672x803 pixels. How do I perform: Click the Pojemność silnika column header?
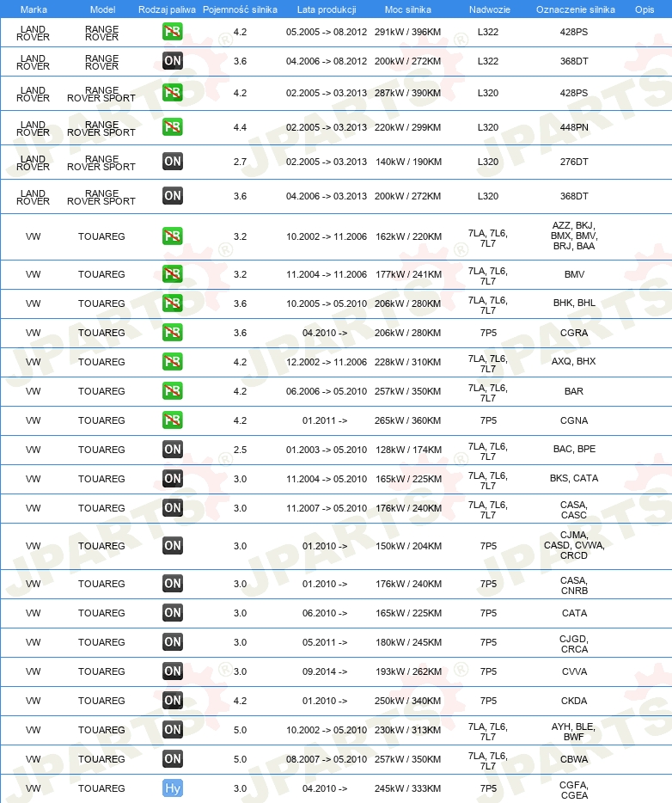tap(240, 9)
